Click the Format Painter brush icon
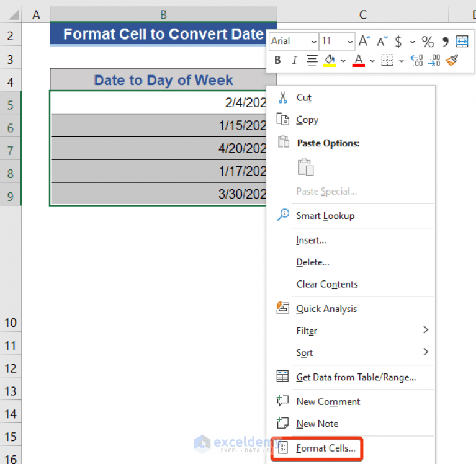Viewport: 476px width, 464px height. 452,60
